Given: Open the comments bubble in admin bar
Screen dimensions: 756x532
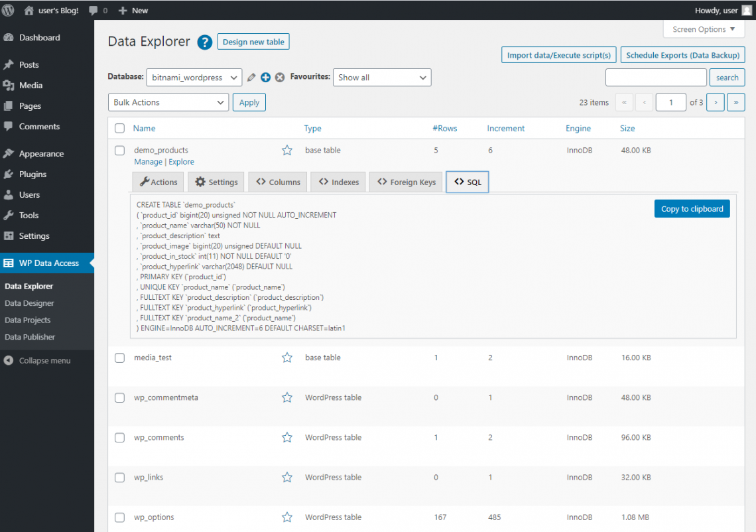Looking at the screenshot, I should pyautogui.click(x=93, y=10).
